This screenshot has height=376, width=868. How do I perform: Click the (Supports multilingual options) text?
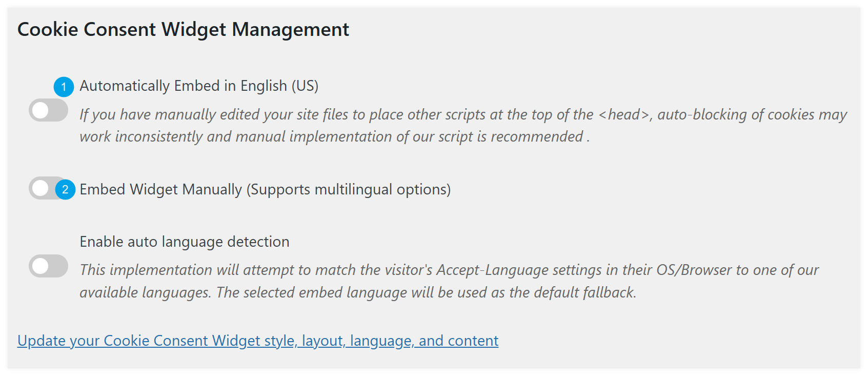pyautogui.click(x=349, y=189)
